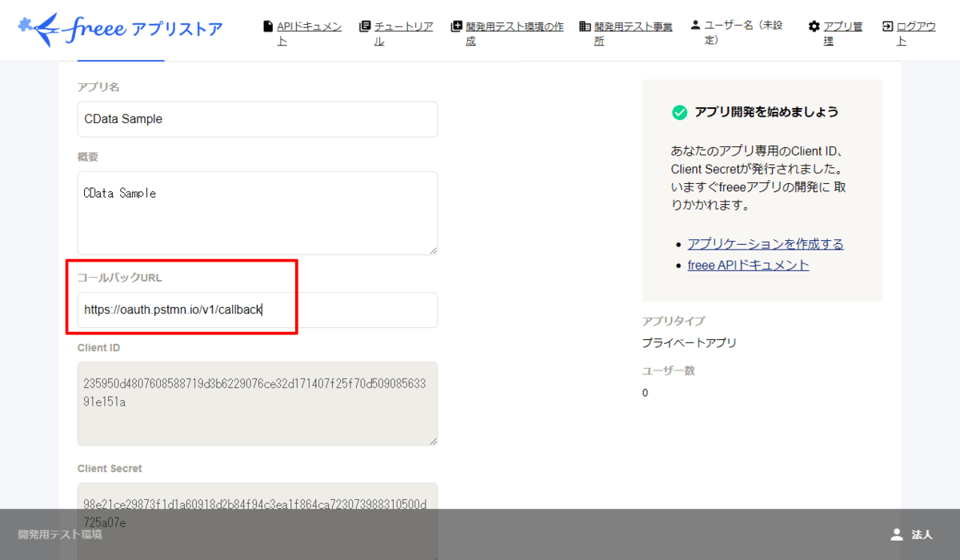Click the アプリ管理 gear icon

point(814,26)
